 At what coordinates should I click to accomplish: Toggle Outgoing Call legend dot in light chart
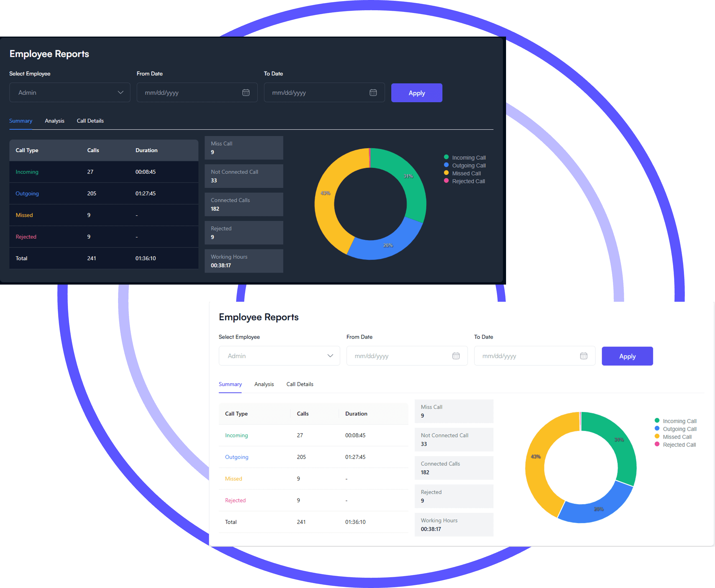coord(657,428)
